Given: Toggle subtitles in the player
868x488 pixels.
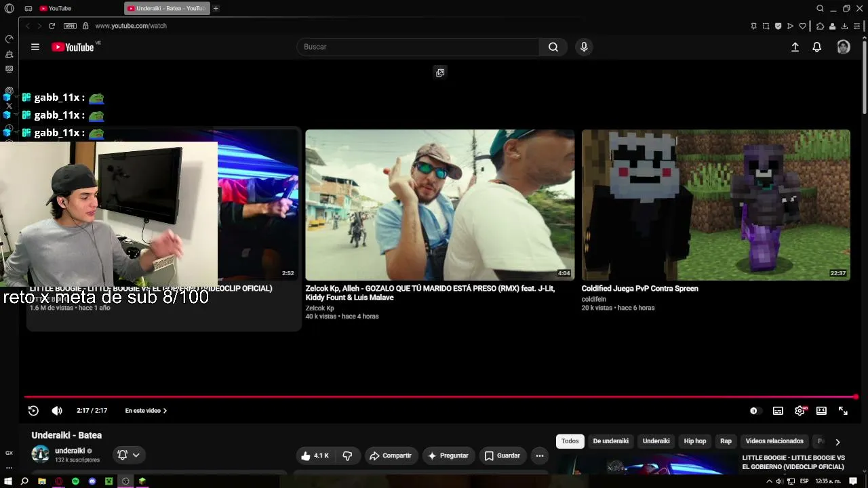Looking at the screenshot, I should pyautogui.click(x=778, y=411).
